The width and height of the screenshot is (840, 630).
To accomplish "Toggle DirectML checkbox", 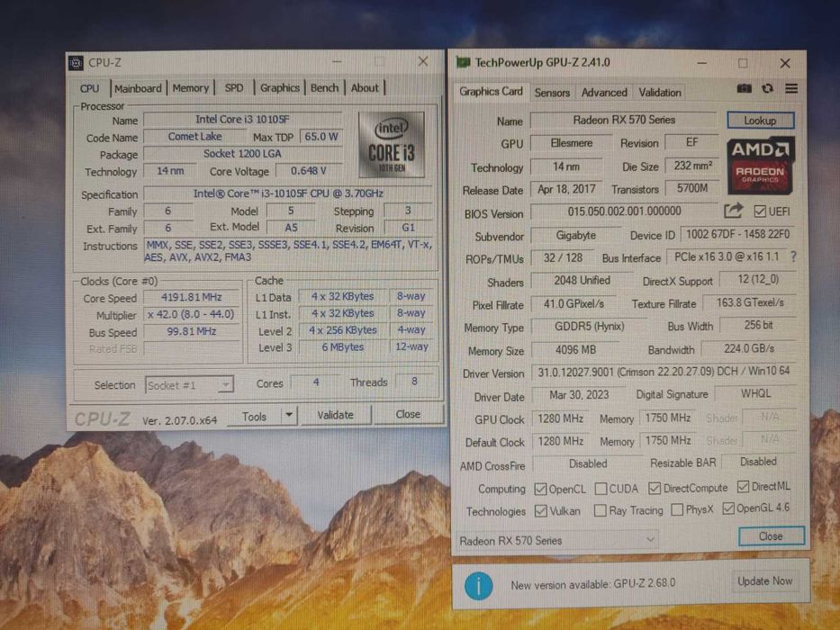I will pyautogui.click(x=743, y=486).
